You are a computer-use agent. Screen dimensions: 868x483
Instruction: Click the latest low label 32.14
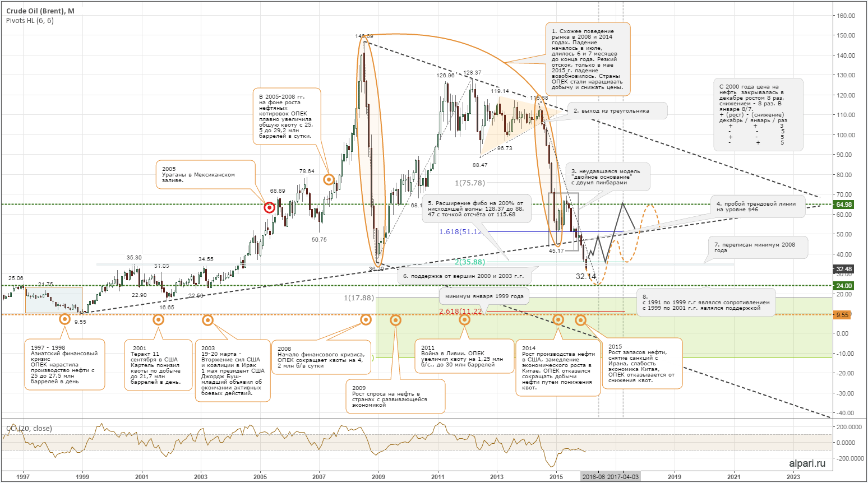[x=586, y=276]
